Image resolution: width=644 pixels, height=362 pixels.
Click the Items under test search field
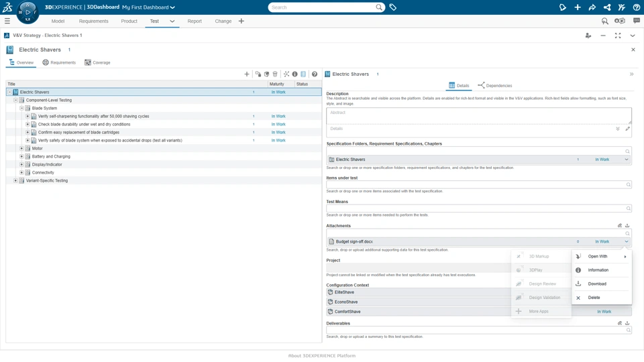coord(478,185)
